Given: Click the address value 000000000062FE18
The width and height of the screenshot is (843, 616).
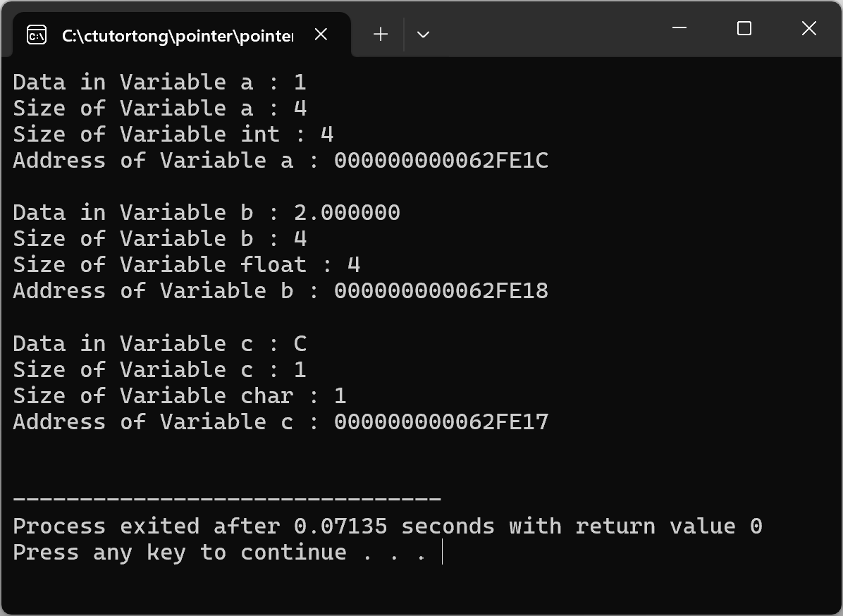Looking at the screenshot, I should pyautogui.click(x=441, y=291).
